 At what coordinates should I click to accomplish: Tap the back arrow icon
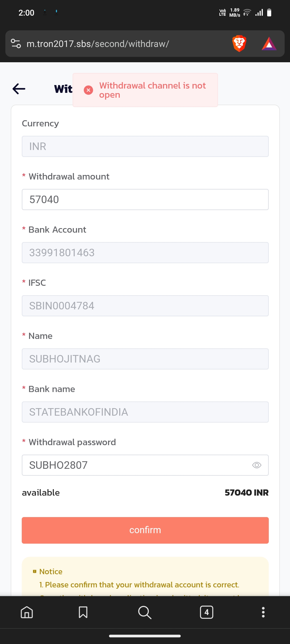coord(19,89)
